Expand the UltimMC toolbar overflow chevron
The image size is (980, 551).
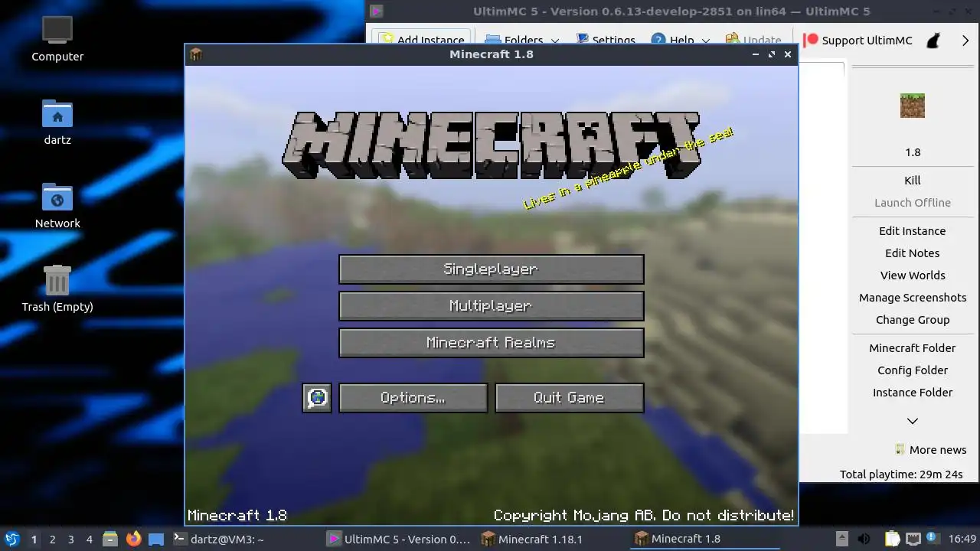tap(965, 41)
